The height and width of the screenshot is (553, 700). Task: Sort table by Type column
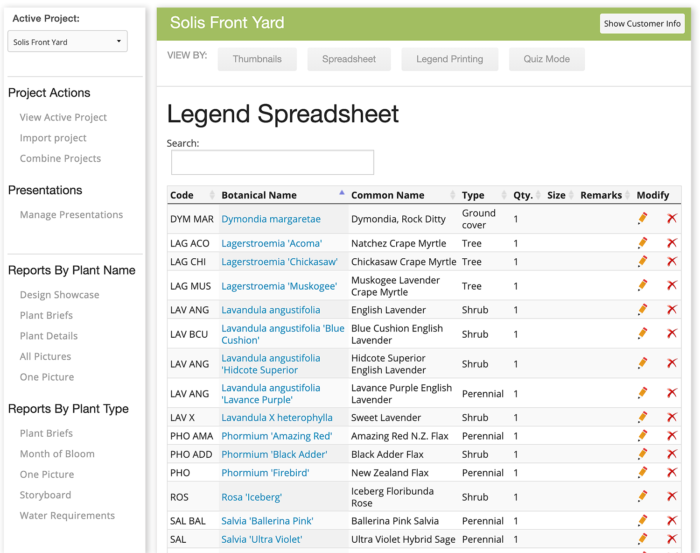(x=484, y=195)
